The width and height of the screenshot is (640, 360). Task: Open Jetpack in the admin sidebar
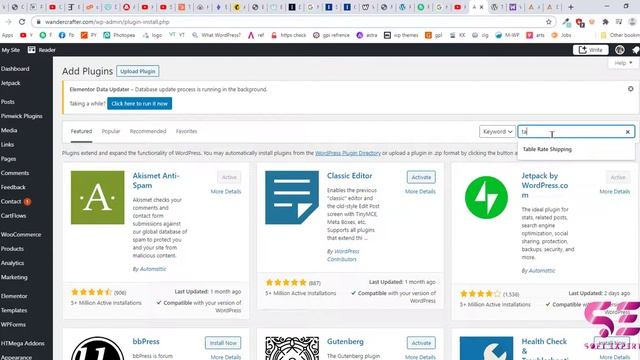click(x=11, y=83)
